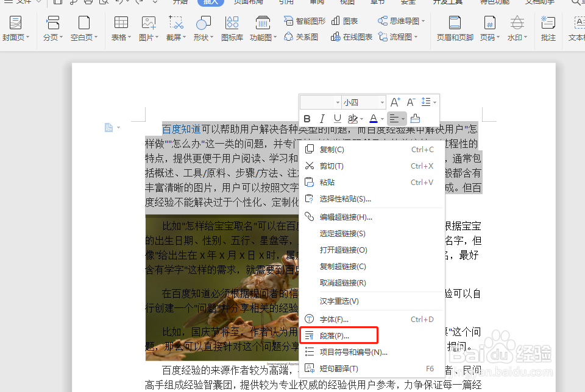The height and width of the screenshot is (392, 585).
Task: Choose 粘贴 from the context menu
Action: pos(372,182)
